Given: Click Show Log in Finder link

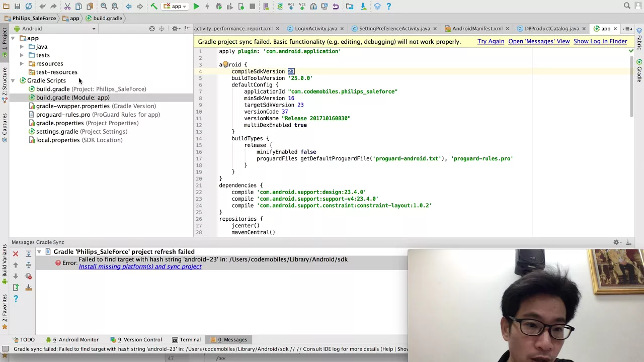Looking at the screenshot, I should [x=600, y=42].
